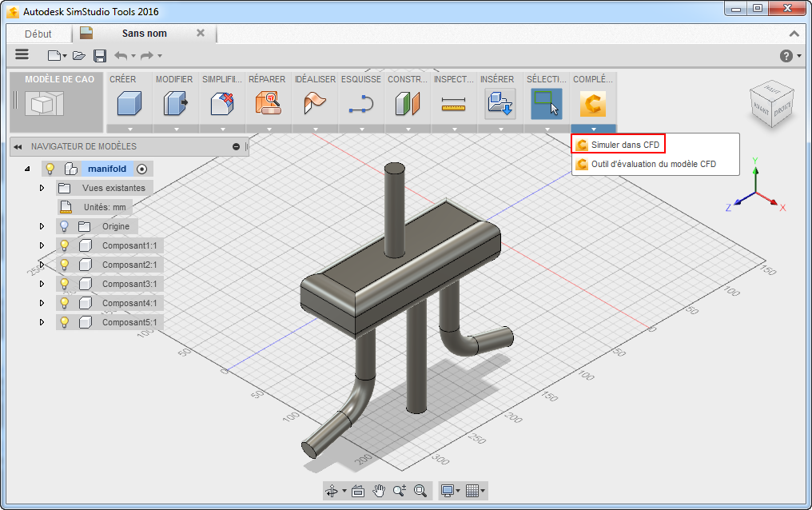Image resolution: width=812 pixels, height=510 pixels.
Task: Select the Construire plane tool icon
Action: pos(408,103)
